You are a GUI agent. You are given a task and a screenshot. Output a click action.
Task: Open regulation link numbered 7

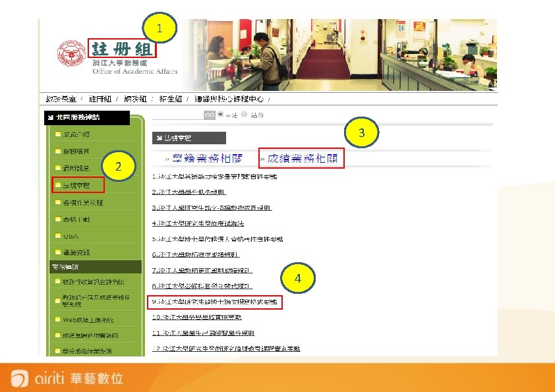tap(202, 270)
